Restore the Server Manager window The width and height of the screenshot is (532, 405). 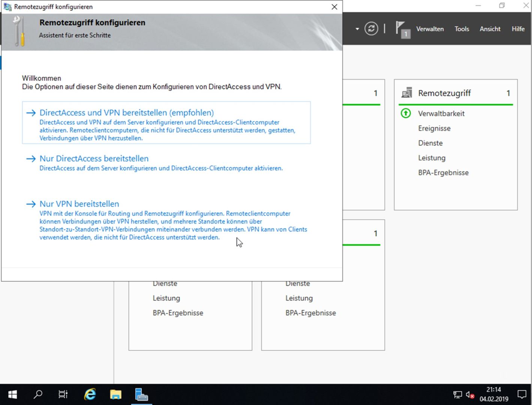point(502,5)
